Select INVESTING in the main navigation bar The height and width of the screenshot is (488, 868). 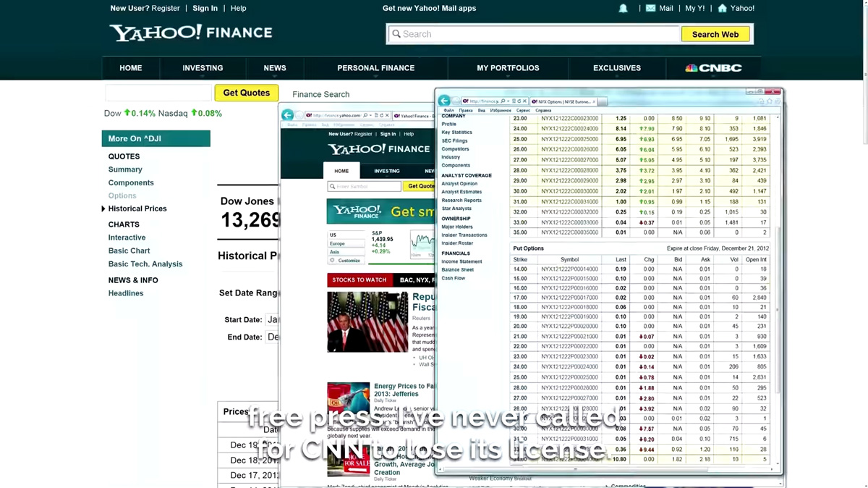coord(203,68)
